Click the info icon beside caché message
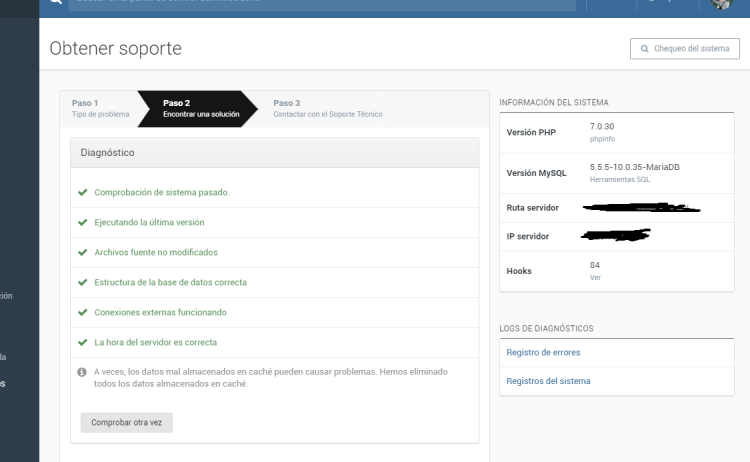This screenshot has height=462, width=750. tap(82, 372)
